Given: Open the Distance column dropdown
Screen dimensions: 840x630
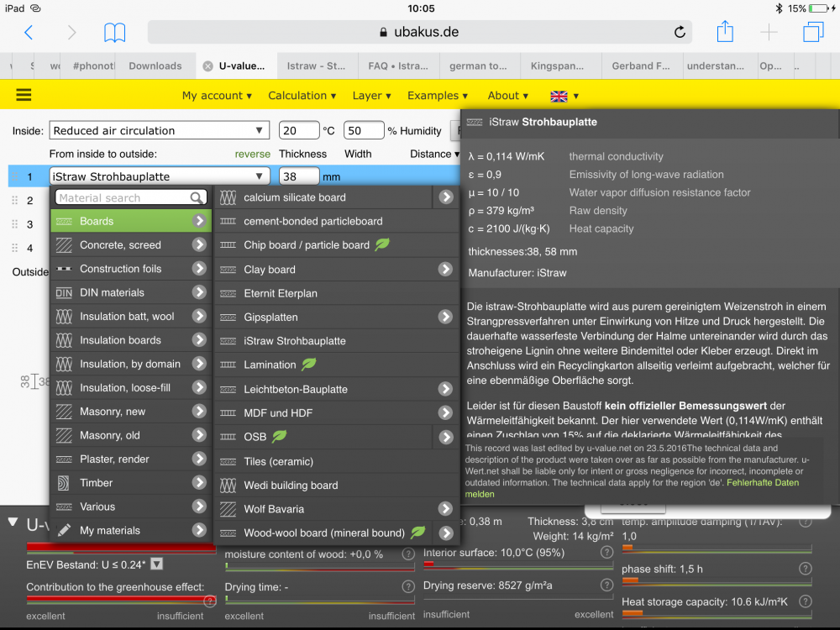Looking at the screenshot, I should (434, 155).
